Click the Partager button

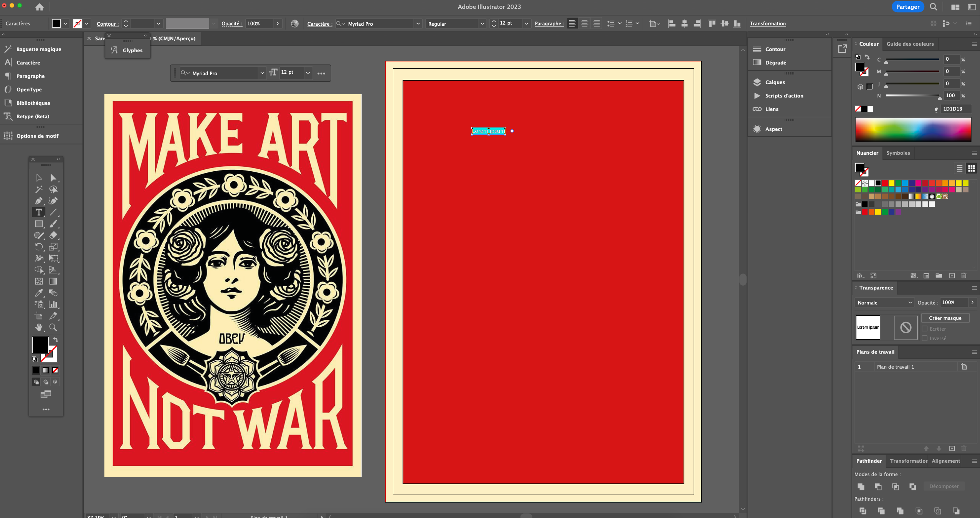(907, 7)
